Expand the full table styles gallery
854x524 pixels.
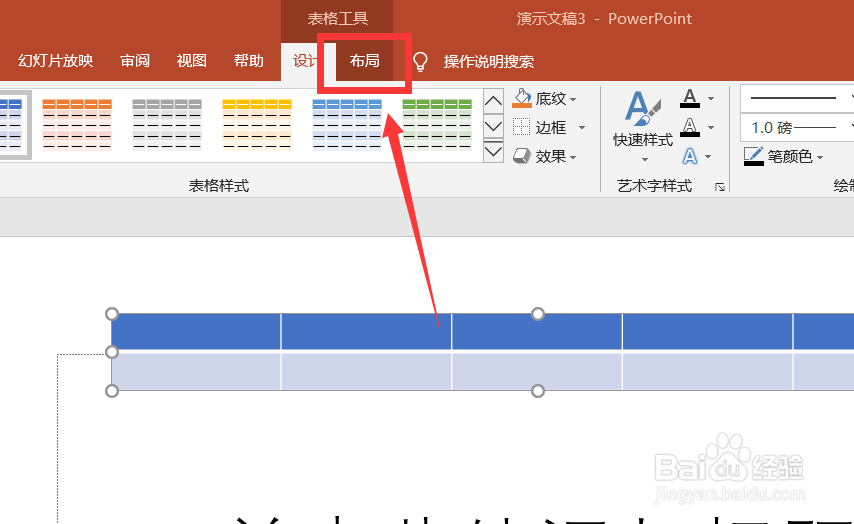click(493, 151)
